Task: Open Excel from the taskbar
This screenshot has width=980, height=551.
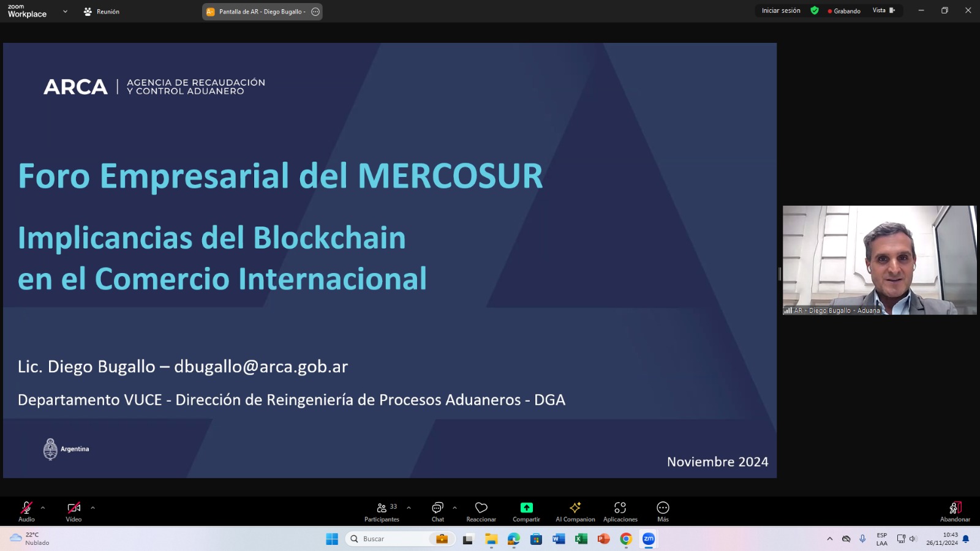Action: click(x=581, y=539)
